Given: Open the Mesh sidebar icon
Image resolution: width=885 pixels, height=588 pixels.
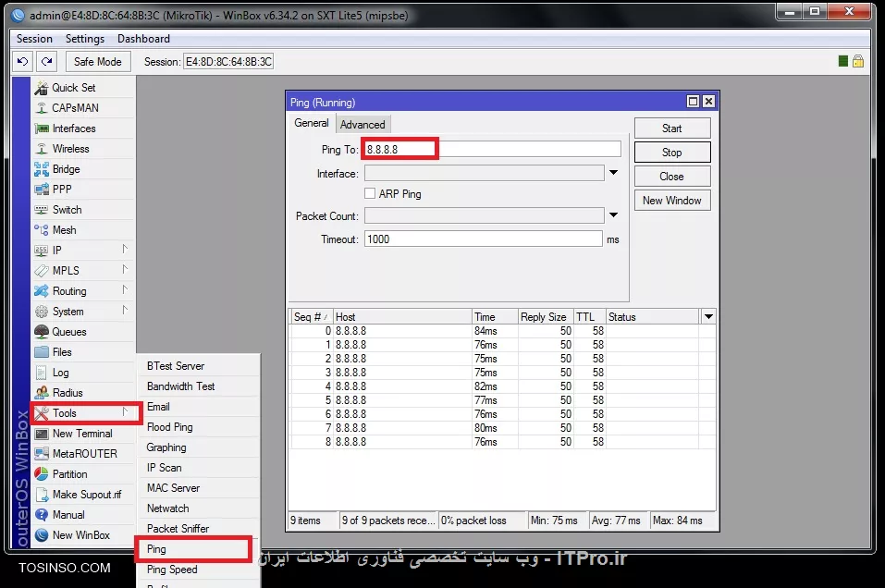Looking at the screenshot, I should 42,230.
